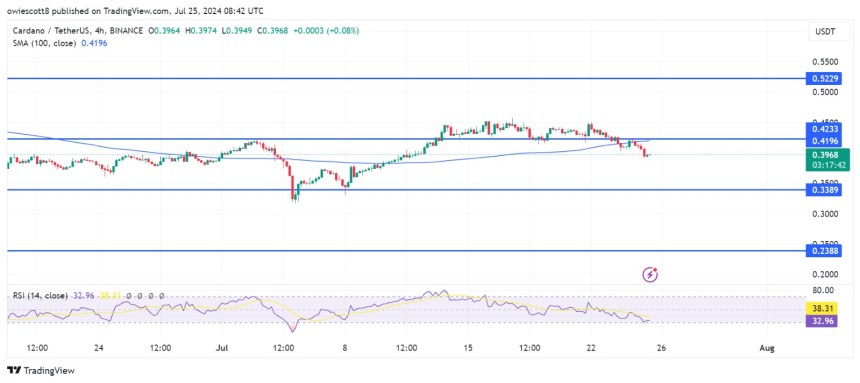860x383 pixels.
Task: Select the 0.5229 price line label
Action: pyautogui.click(x=821, y=78)
